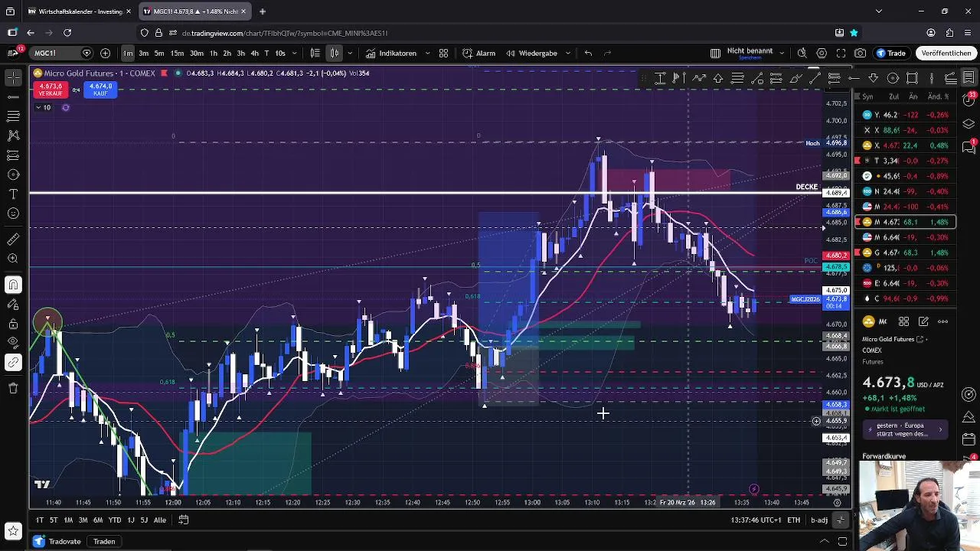Image resolution: width=980 pixels, height=551 pixels.
Task: Select the 1T date range
Action: point(39,520)
